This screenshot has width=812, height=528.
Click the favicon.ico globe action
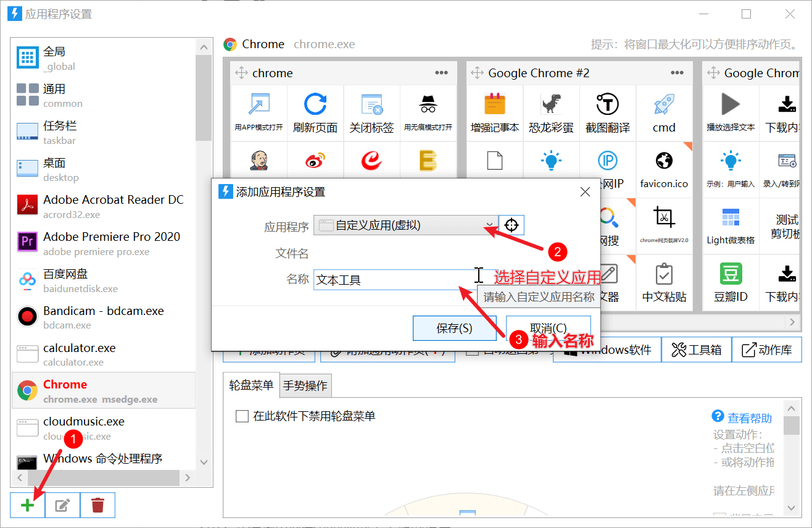pos(664,169)
